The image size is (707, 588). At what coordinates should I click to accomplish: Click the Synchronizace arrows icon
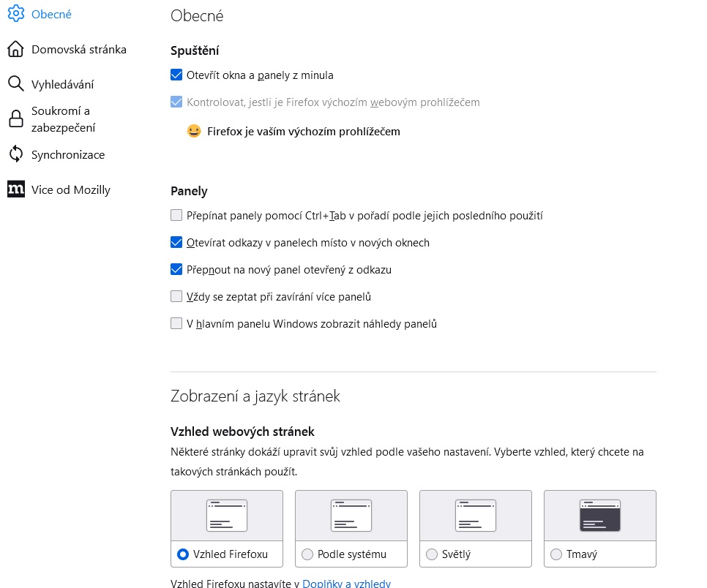click(15, 154)
